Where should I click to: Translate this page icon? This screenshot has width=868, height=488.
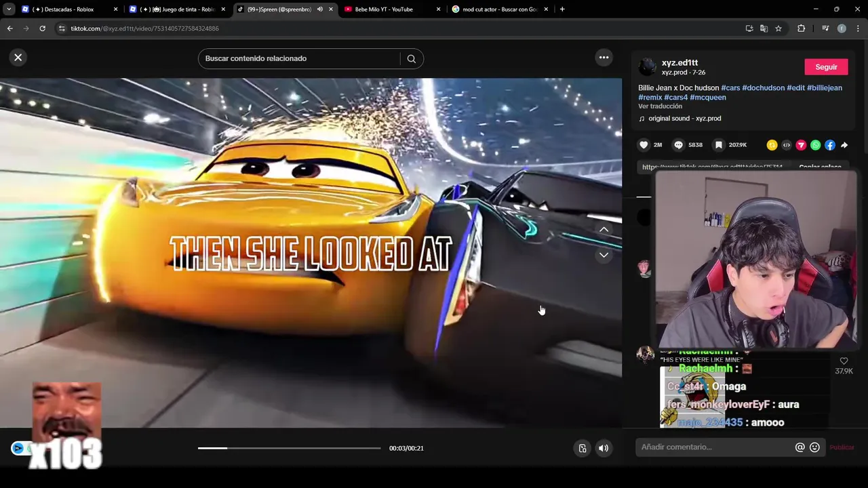click(x=764, y=28)
